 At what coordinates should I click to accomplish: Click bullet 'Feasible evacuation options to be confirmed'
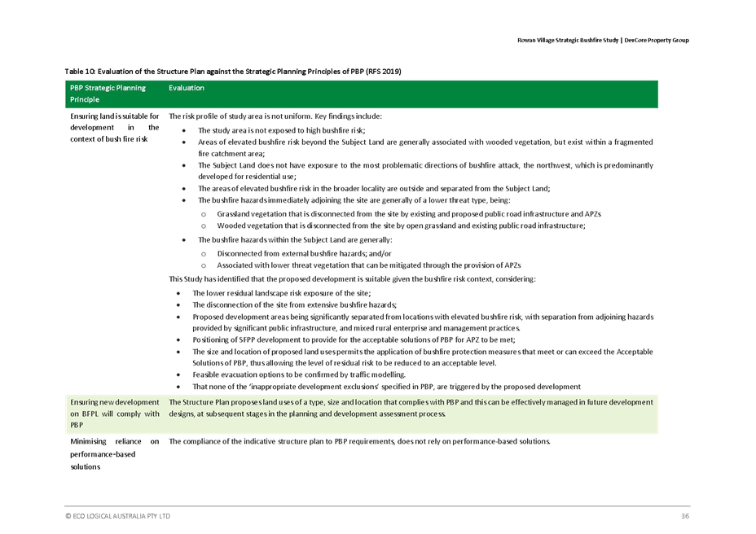pos(299,374)
